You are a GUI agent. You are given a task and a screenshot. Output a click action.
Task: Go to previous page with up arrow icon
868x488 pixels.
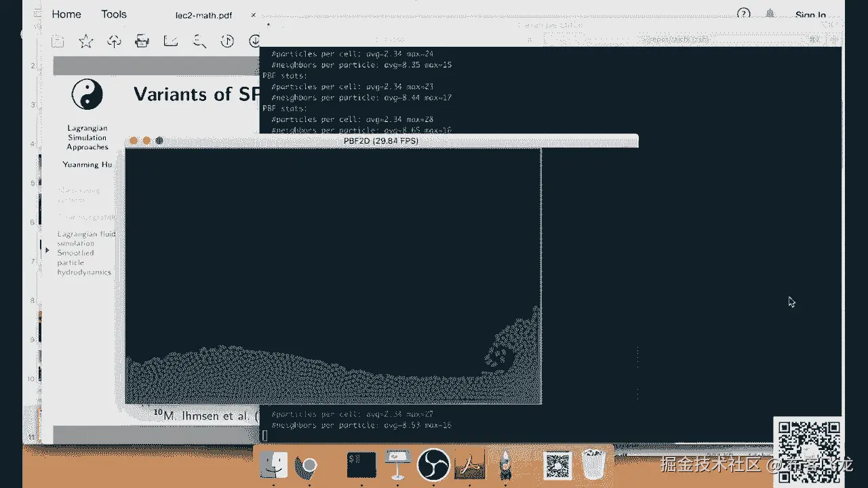[227, 41]
